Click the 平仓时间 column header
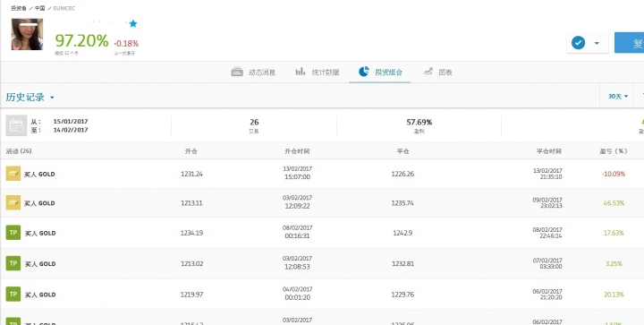The width and height of the screenshot is (644, 325). (x=548, y=151)
